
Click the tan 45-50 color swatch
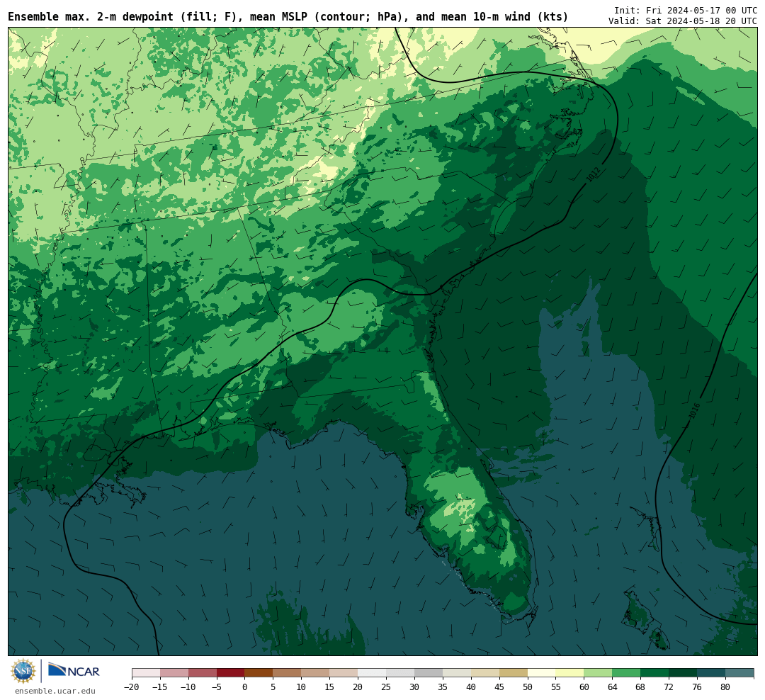(x=514, y=673)
